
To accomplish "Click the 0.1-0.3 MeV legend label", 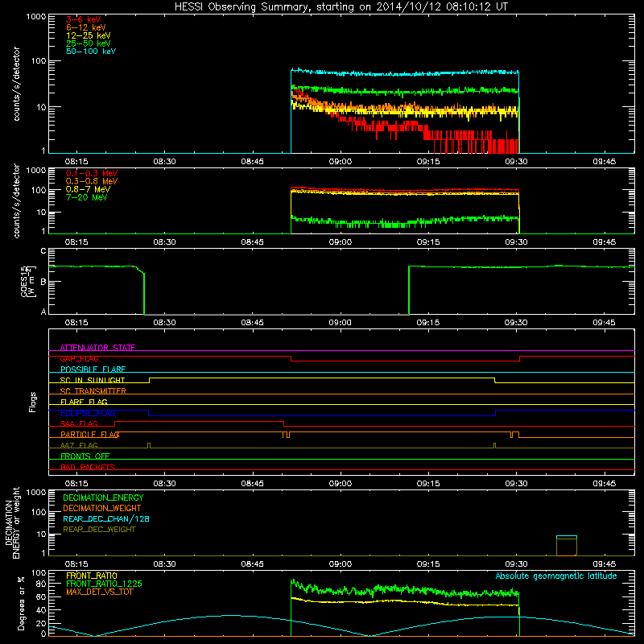I will coord(92,173).
